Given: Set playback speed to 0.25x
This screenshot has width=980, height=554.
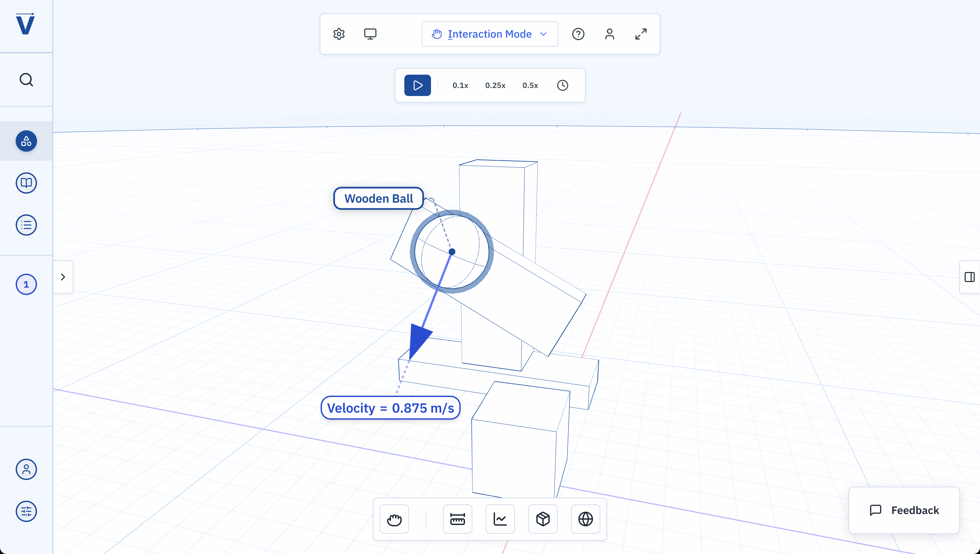Looking at the screenshot, I should tap(495, 85).
